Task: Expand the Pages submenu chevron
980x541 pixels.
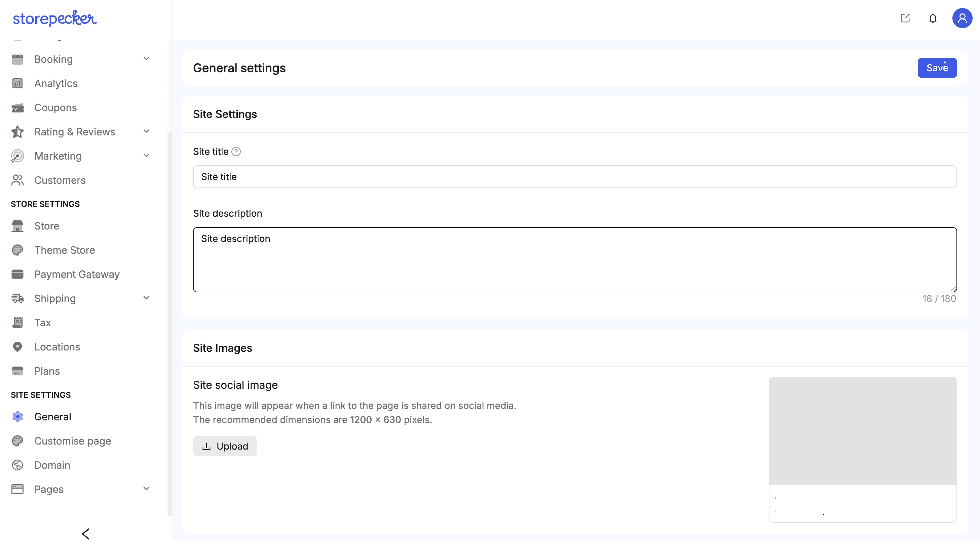Action: [147, 489]
